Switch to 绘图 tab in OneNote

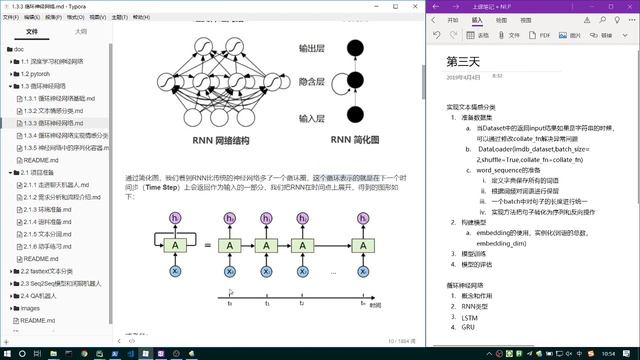point(501,20)
